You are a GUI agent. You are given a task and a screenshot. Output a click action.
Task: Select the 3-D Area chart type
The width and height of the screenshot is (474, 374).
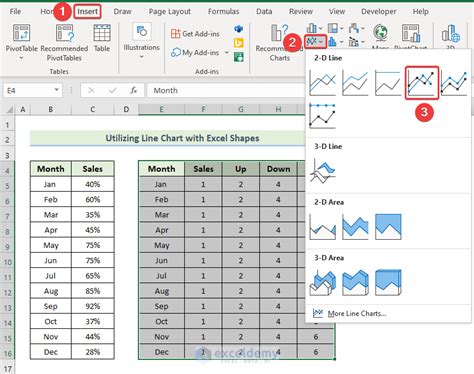tap(322, 283)
